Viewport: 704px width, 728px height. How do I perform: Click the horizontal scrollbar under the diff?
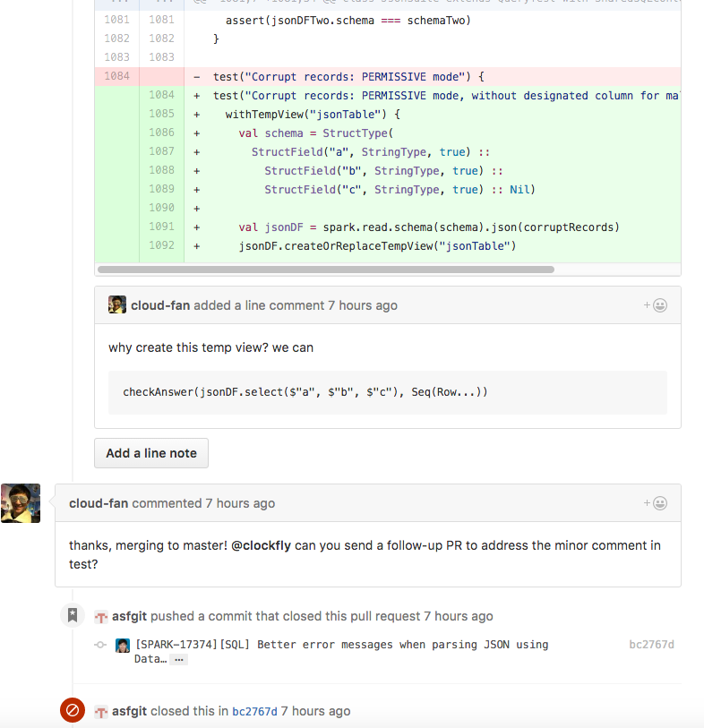(325, 269)
